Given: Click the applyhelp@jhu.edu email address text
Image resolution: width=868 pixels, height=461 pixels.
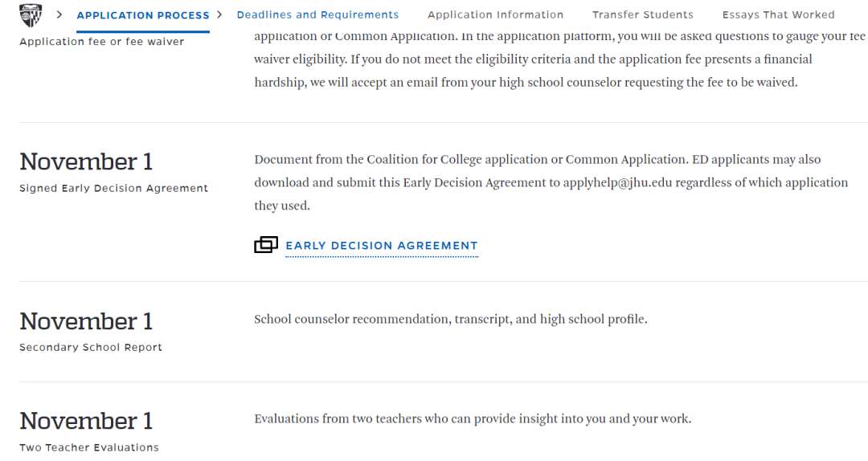Looking at the screenshot, I should point(617,182).
